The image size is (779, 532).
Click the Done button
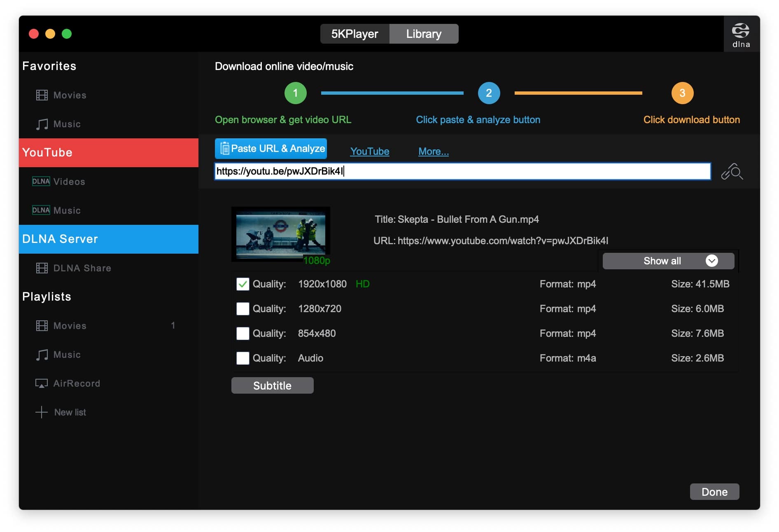tap(715, 492)
